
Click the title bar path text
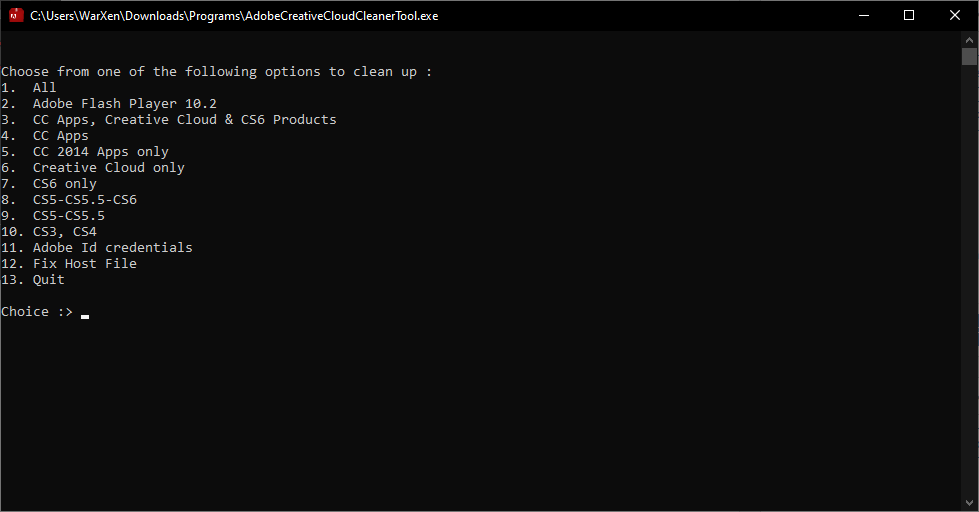tap(234, 16)
